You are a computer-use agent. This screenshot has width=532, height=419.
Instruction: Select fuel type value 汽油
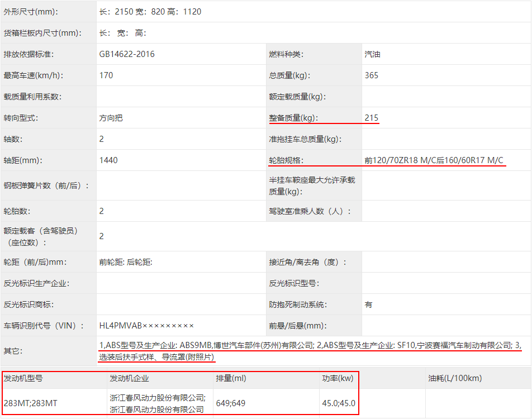(372, 54)
